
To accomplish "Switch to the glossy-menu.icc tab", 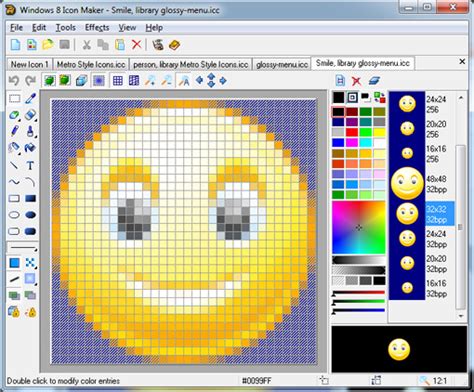I will pos(282,64).
